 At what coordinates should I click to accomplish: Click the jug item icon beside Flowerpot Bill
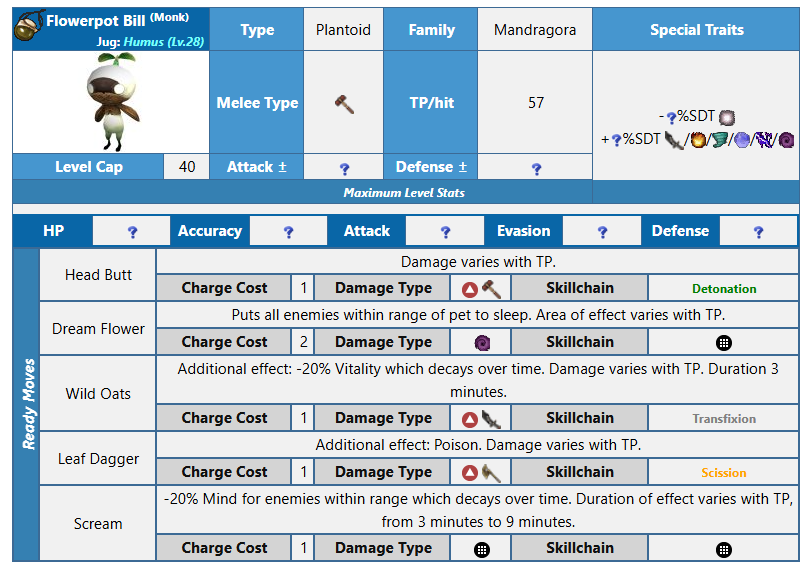29,26
